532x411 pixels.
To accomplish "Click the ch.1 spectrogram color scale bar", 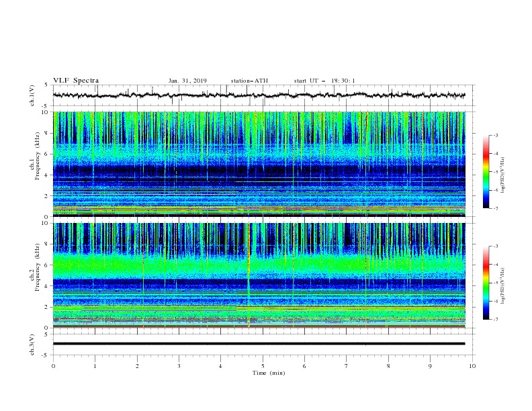I will pyautogui.click(x=486, y=171).
